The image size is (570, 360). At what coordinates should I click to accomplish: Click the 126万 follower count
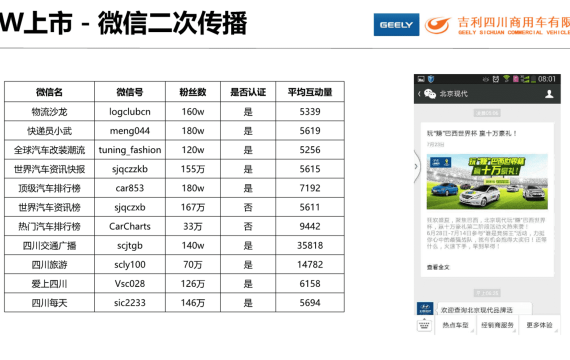[193, 284]
